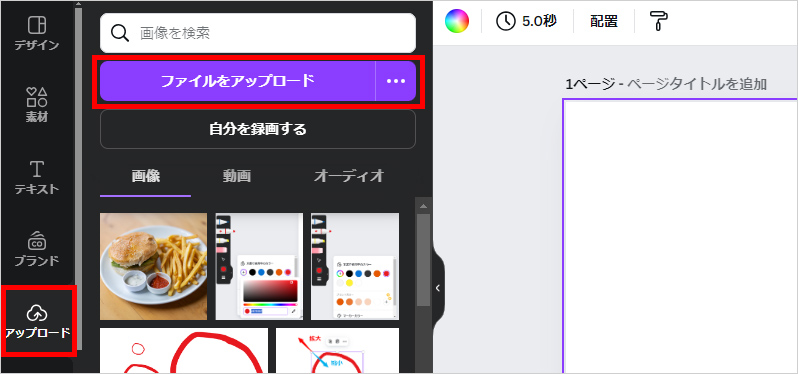This screenshot has width=798, height=374.
Task: Click the magnifier search icon
Action: click(120, 33)
